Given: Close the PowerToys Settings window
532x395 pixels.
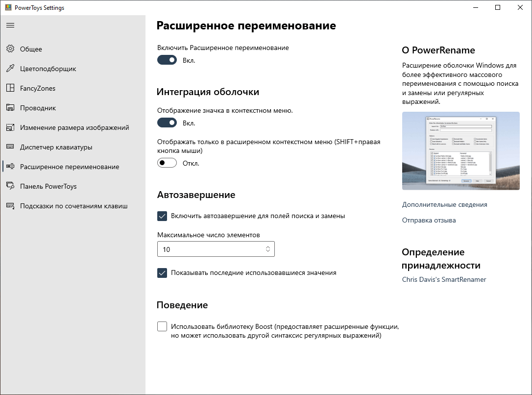Looking at the screenshot, I should click(x=520, y=7).
